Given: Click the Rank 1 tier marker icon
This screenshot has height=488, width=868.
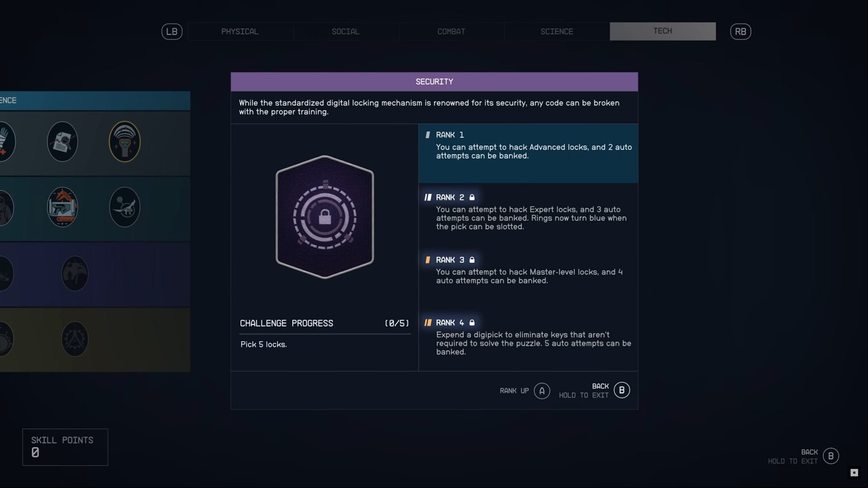Looking at the screenshot, I should (428, 135).
